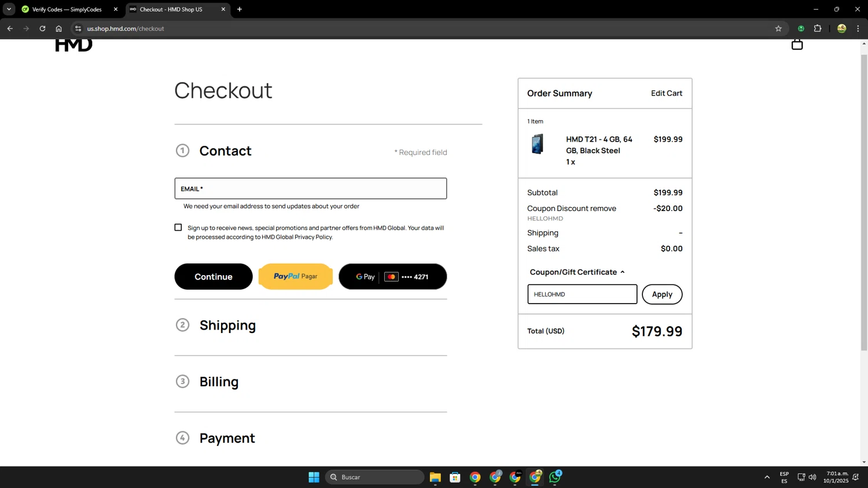Open the green extension icon in toolbar
868x488 pixels.
pyautogui.click(x=801, y=28)
